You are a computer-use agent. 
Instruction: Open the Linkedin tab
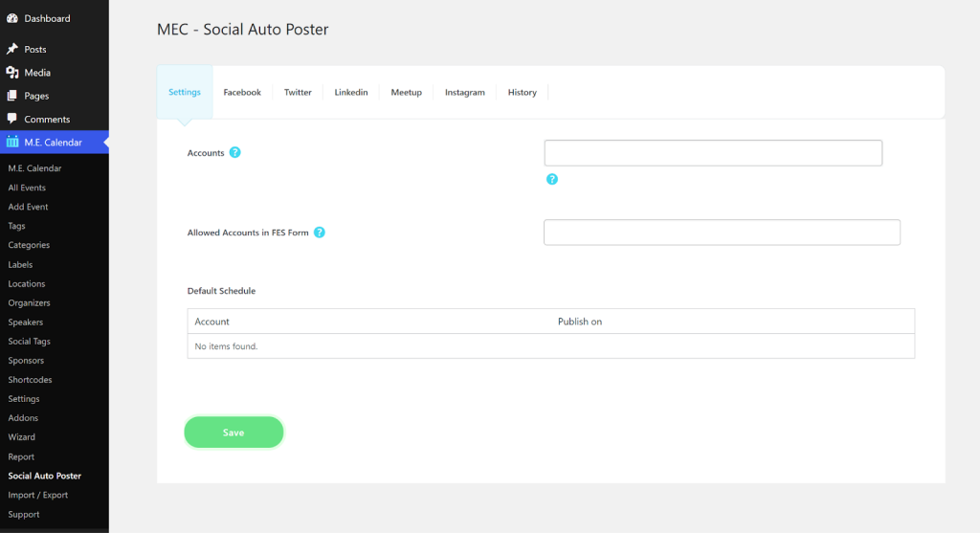350,92
